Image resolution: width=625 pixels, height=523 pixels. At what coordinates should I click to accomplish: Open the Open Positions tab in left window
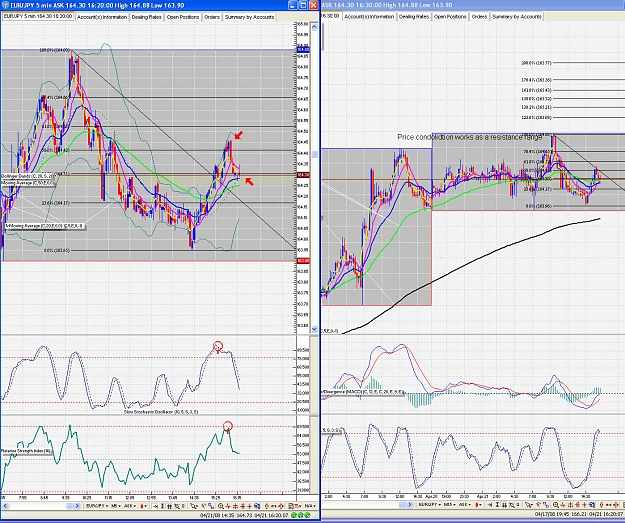pos(183,17)
